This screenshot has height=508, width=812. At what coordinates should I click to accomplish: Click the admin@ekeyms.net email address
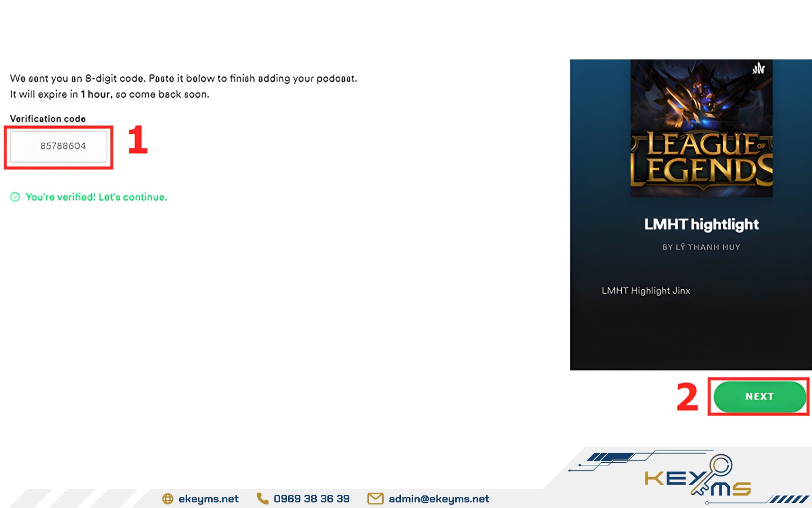[438, 499]
